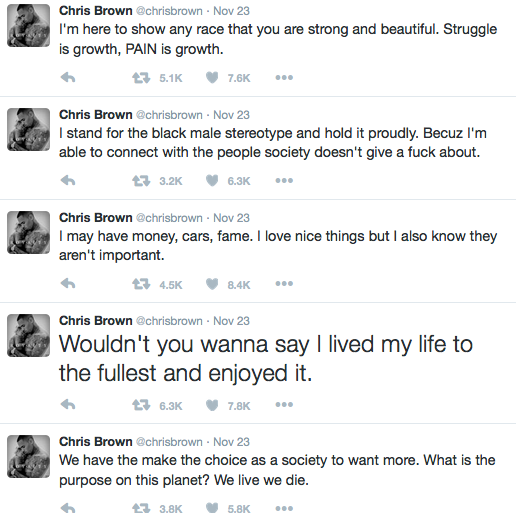Reply to the "lived my life" tweet
This screenshot has height=513, width=516.
tap(68, 405)
